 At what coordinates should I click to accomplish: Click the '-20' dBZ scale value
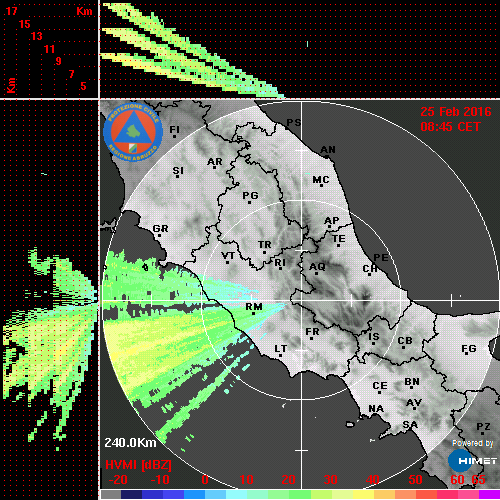118,480
